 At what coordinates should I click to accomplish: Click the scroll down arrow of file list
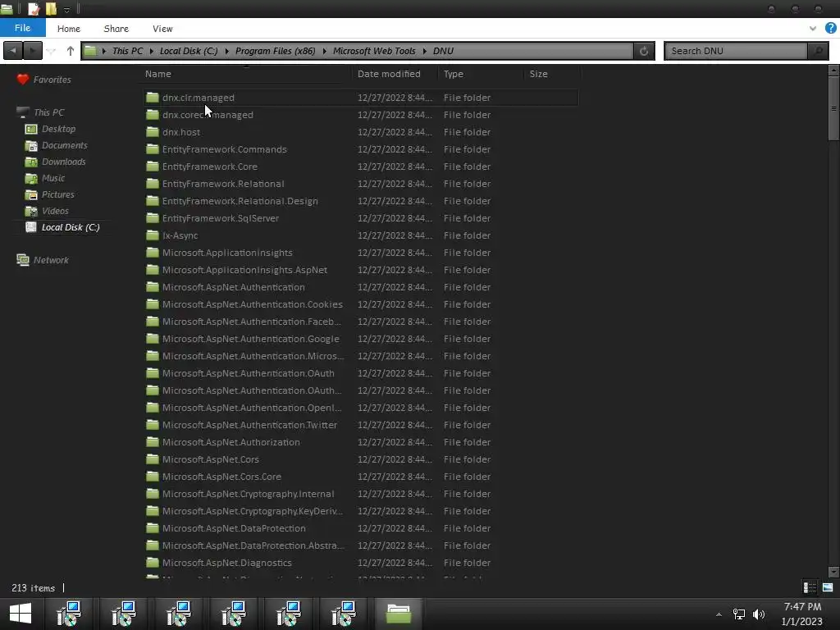coord(833,572)
